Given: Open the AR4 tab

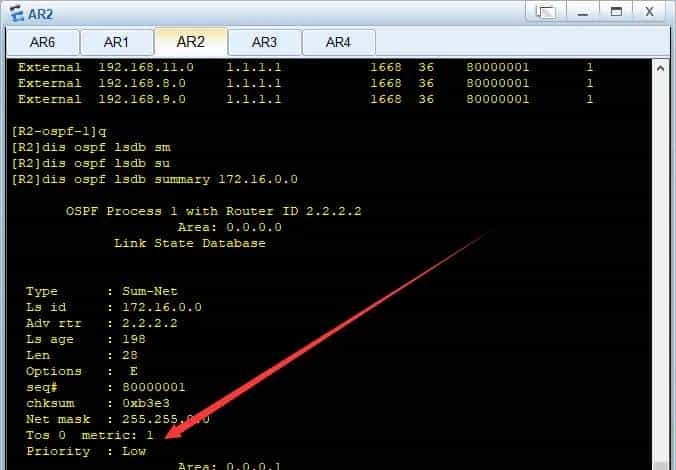Looking at the screenshot, I should 338,42.
